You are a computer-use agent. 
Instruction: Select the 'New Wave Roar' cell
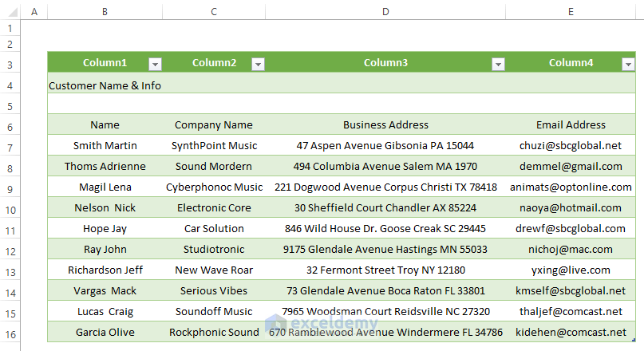[x=214, y=270]
